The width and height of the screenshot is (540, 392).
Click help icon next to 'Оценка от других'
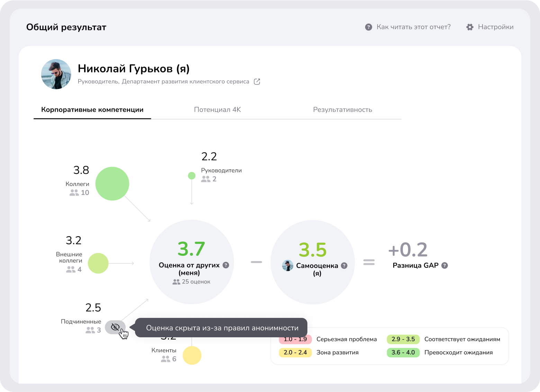pyautogui.click(x=226, y=265)
